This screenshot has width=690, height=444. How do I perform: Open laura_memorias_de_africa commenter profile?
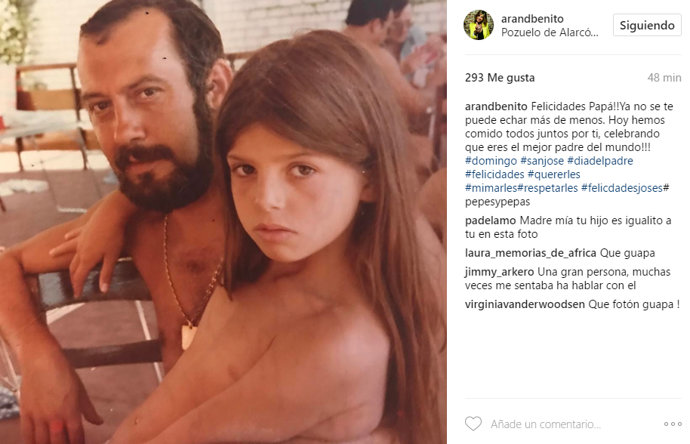click(531, 253)
